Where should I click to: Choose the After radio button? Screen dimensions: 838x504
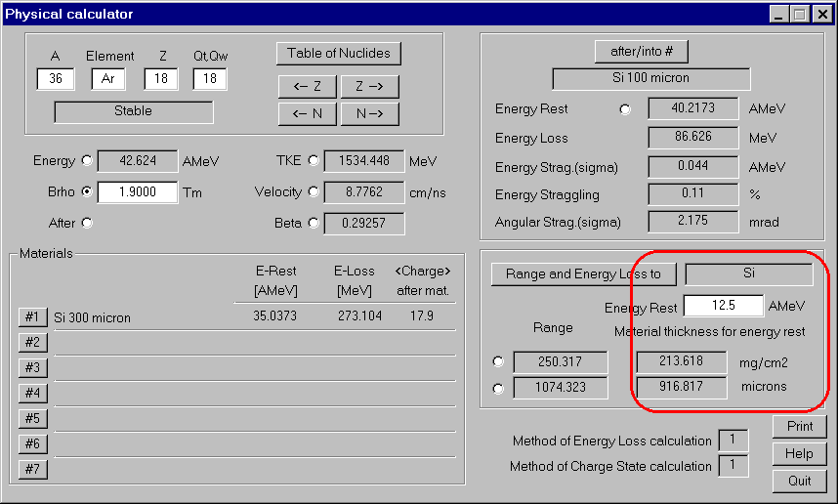tap(88, 223)
